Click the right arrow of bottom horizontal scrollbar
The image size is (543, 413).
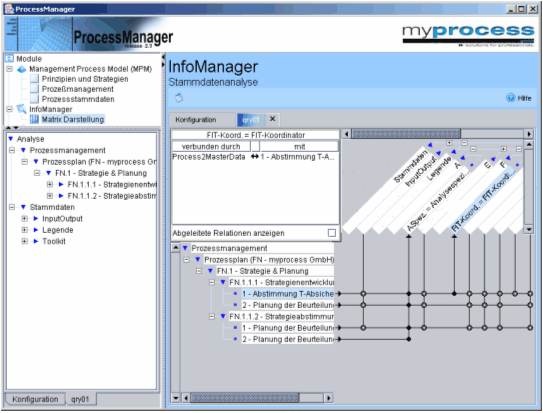pos(328,398)
